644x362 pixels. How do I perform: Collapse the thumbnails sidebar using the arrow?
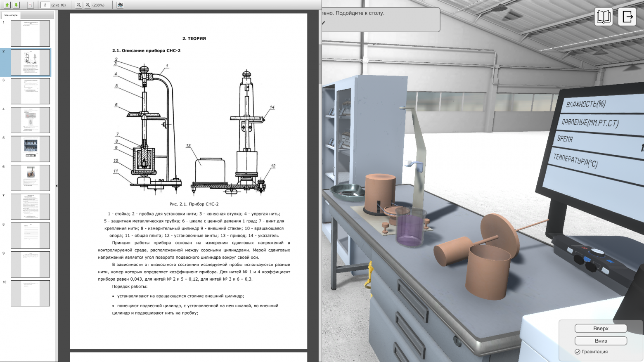(x=57, y=186)
